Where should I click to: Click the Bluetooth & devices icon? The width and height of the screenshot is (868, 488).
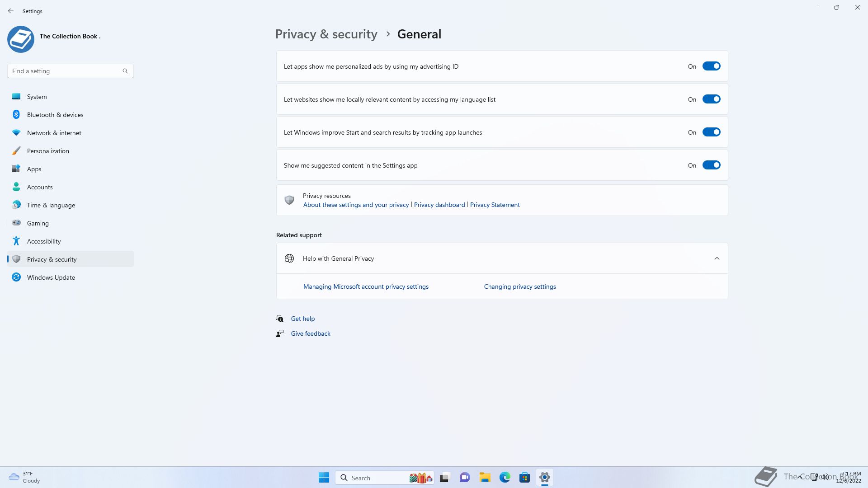[x=16, y=115]
